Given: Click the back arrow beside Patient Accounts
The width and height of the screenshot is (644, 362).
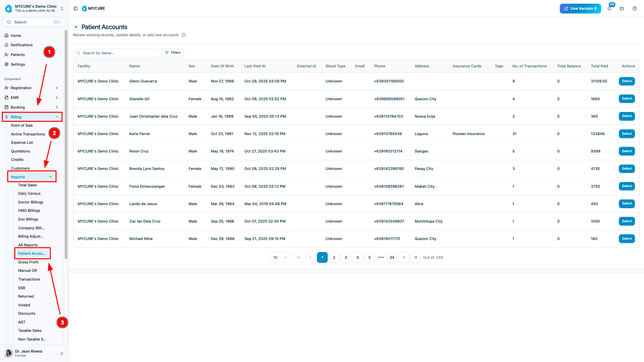Looking at the screenshot, I should pyautogui.click(x=76, y=27).
